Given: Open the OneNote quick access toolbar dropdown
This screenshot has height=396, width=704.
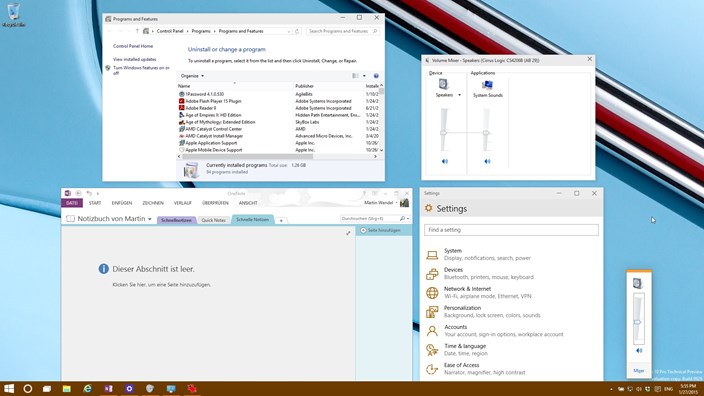Looking at the screenshot, I should click(x=97, y=194).
